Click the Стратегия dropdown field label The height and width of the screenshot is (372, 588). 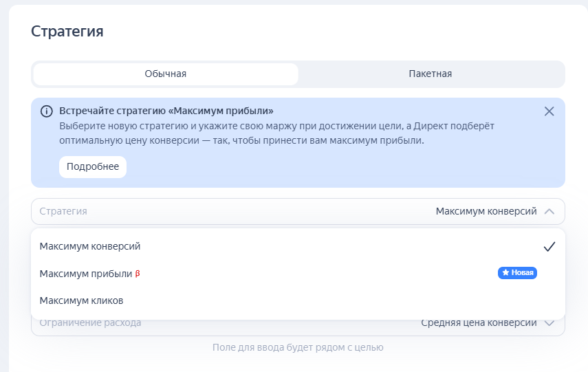63,212
